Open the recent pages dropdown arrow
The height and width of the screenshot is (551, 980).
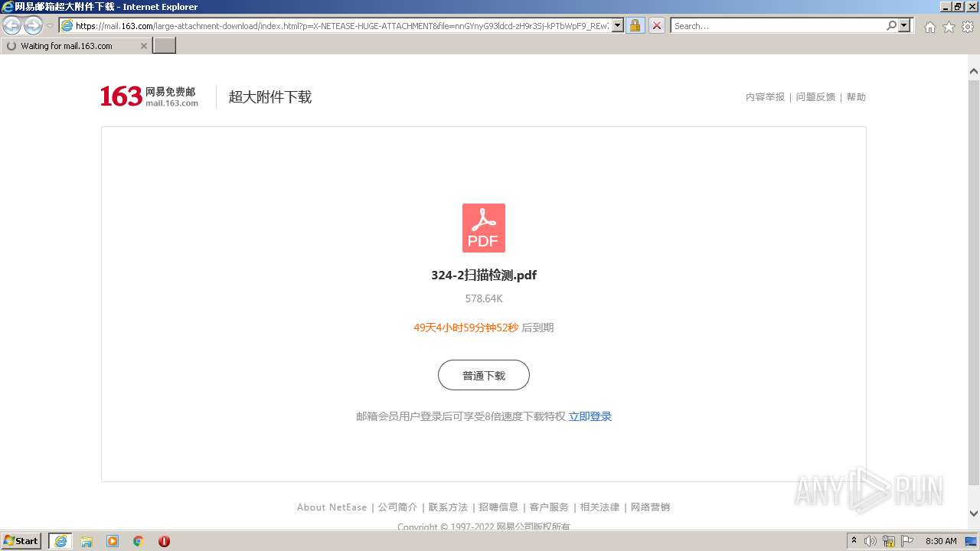(x=51, y=26)
